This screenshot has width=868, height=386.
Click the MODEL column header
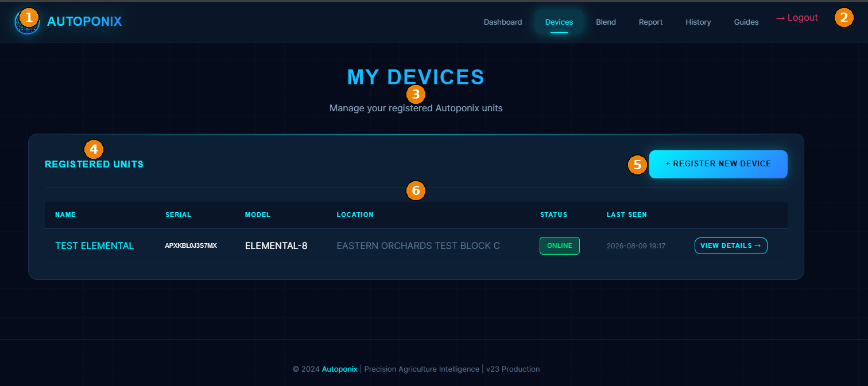pyautogui.click(x=258, y=215)
